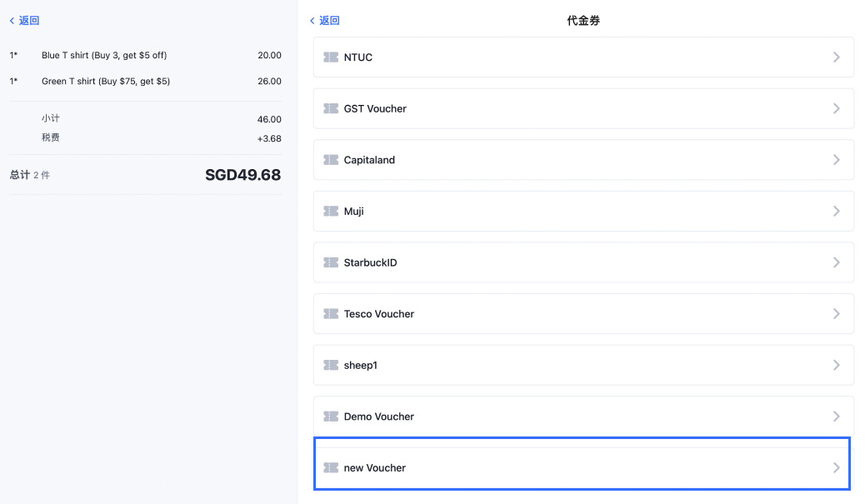This screenshot has width=865, height=504.
Task: Click the NTUC voucher ticket icon
Action: click(331, 57)
